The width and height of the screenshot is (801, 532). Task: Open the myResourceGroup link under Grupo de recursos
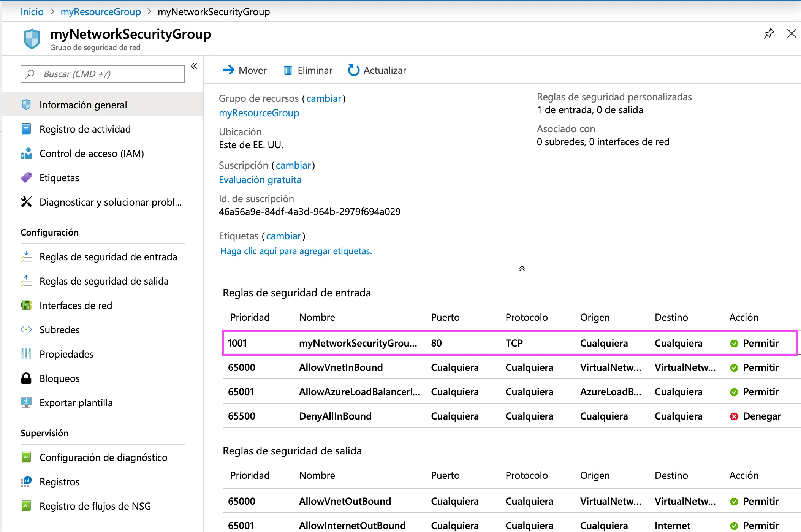[259, 113]
